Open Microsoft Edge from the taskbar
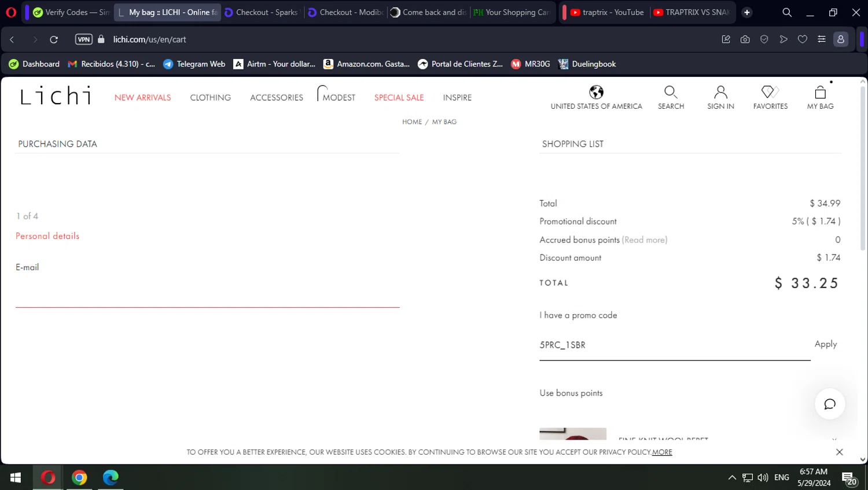The image size is (868, 490). click(111, 477)
